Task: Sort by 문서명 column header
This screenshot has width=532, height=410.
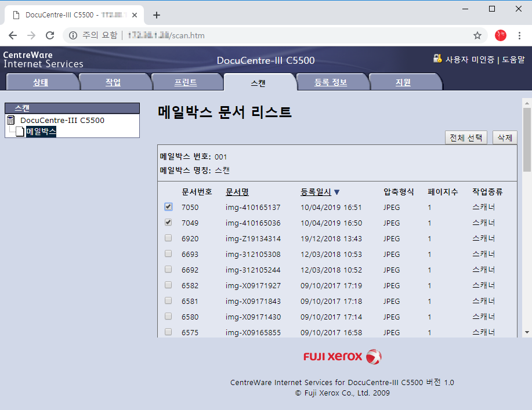Action: pos(237,192)
